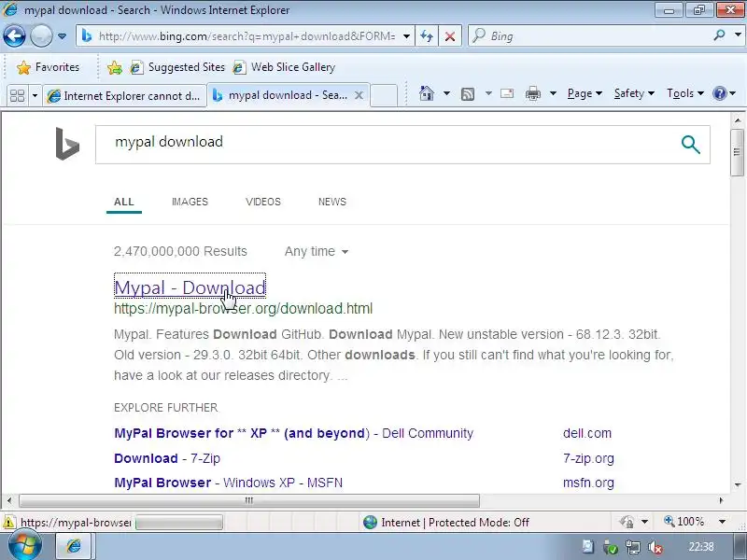Click the 100% zoom level button
Screen dimensions: 747x560
pyautogui.click(x=684, y=522)
